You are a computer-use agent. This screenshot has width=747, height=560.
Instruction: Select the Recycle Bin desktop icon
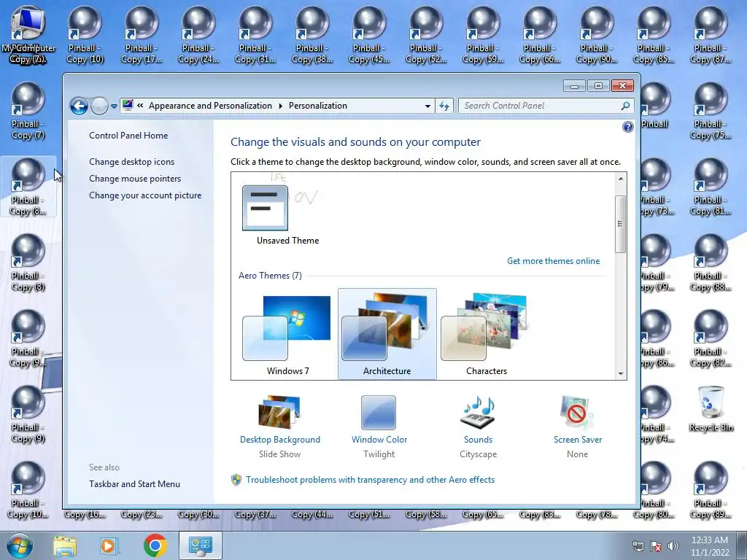711,408
